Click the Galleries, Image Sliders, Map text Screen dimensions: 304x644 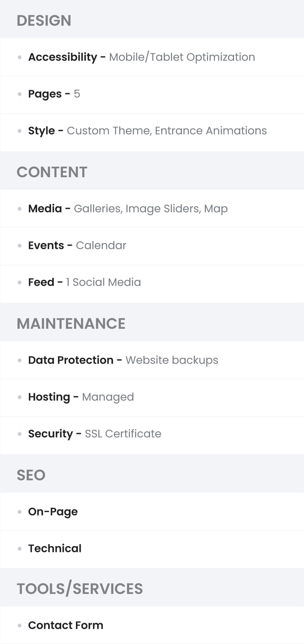[151, 209]
